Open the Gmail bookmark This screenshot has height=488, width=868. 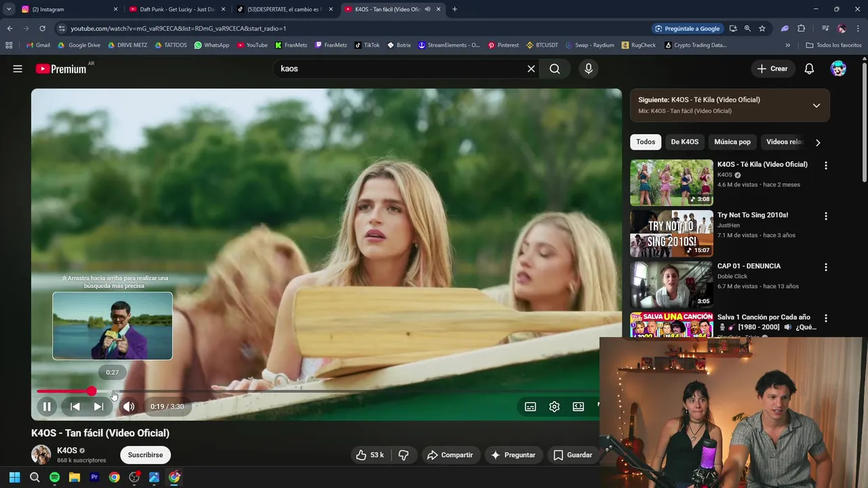coord(38,45)
